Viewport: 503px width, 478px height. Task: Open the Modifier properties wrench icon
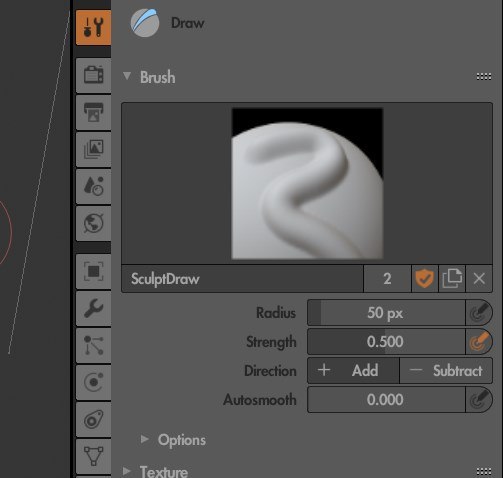[94, 308]
